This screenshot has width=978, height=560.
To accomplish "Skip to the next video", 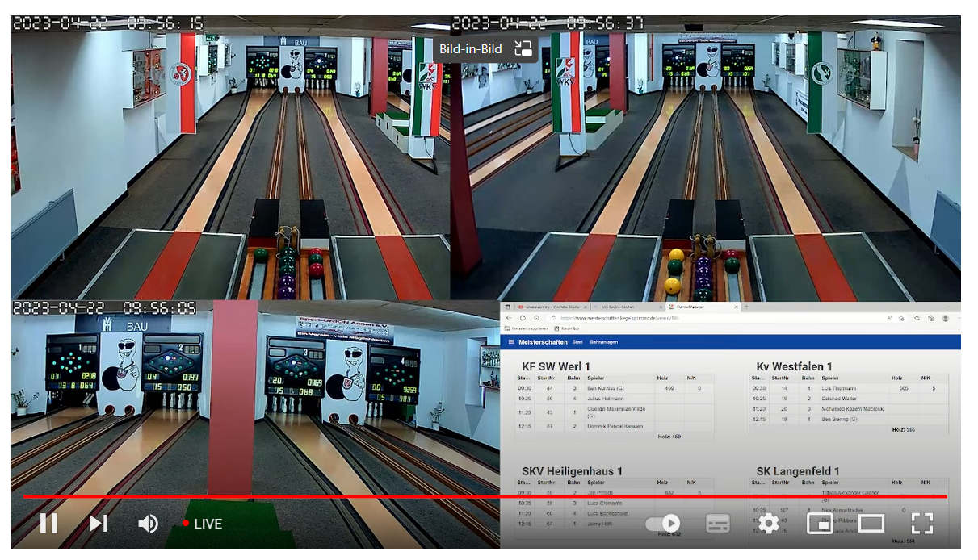I will tap(98, 524).
